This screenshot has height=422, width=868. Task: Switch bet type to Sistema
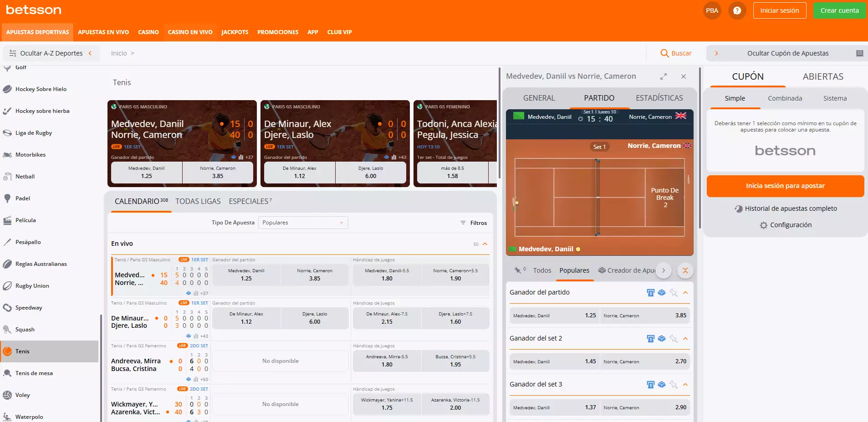[x=835, y=98]
